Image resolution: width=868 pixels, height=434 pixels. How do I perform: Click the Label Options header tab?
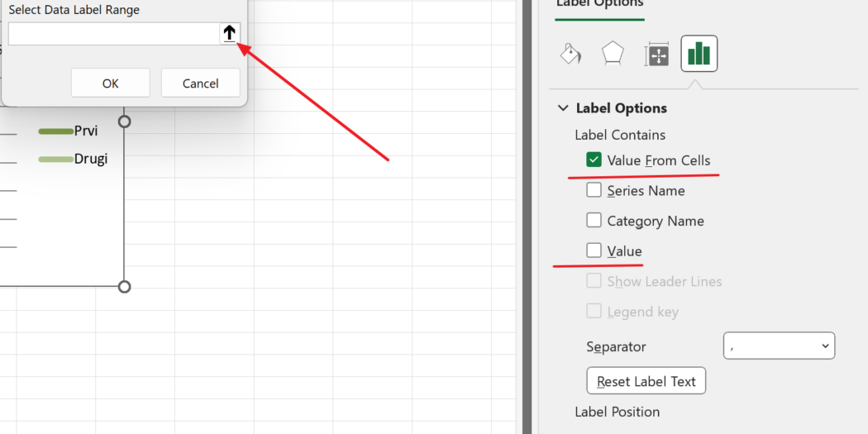pyautogui.click(x=599, y=4)
